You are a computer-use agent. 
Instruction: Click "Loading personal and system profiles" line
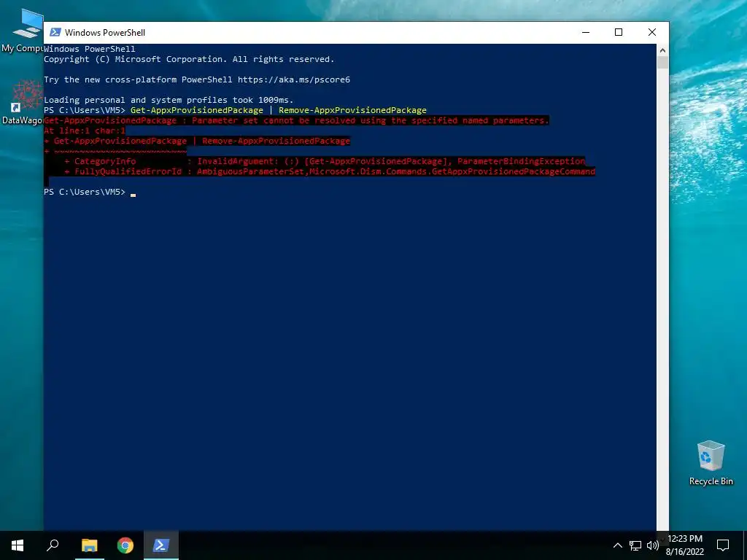click(x=169, y=100)
